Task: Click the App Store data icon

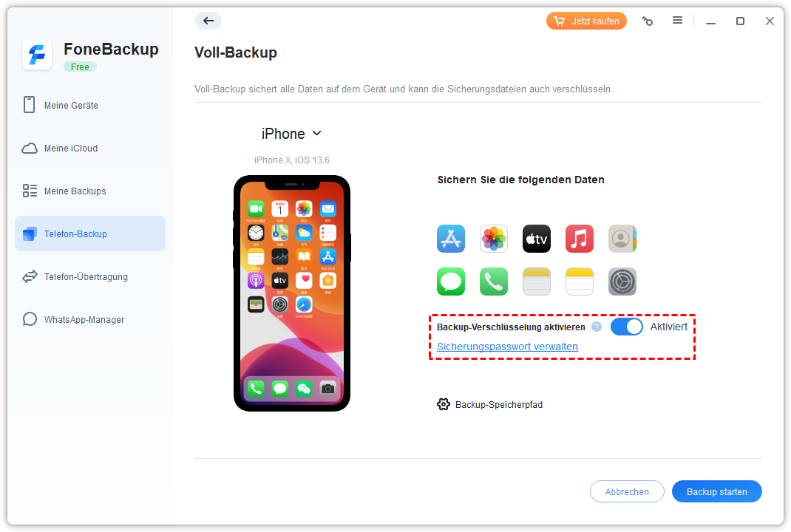Action: [450, 239]
